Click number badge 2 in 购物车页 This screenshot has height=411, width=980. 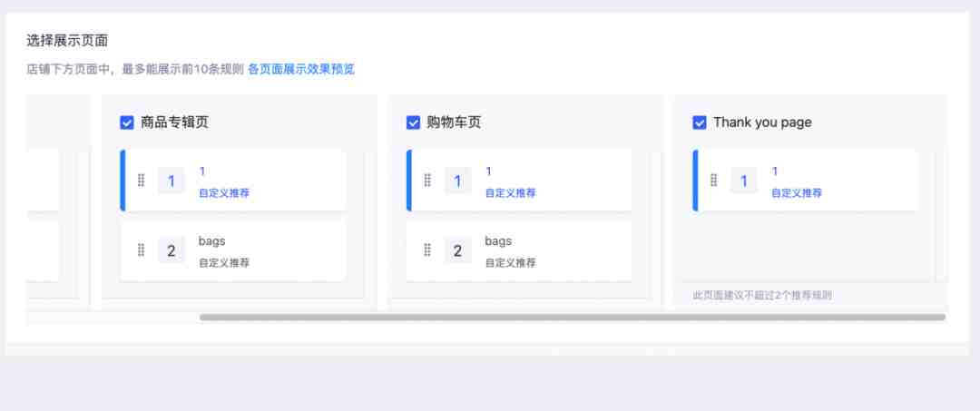click(457, 251)
